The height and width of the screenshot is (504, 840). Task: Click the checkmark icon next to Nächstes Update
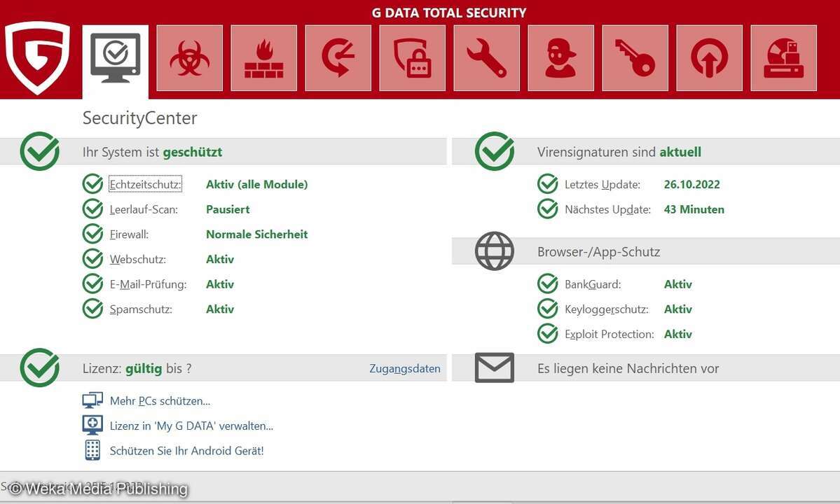coord(547,209)
